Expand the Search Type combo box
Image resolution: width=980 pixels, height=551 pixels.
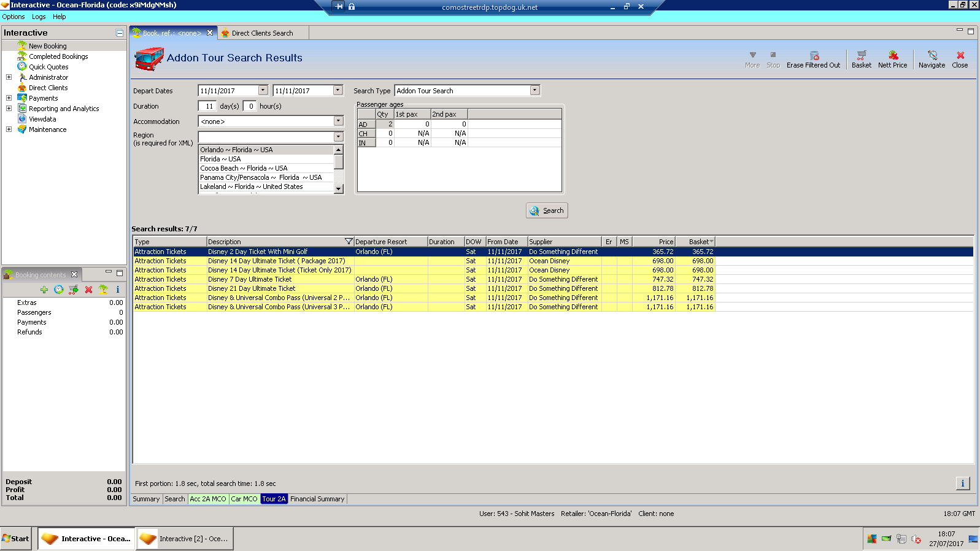tap(535, 90)
